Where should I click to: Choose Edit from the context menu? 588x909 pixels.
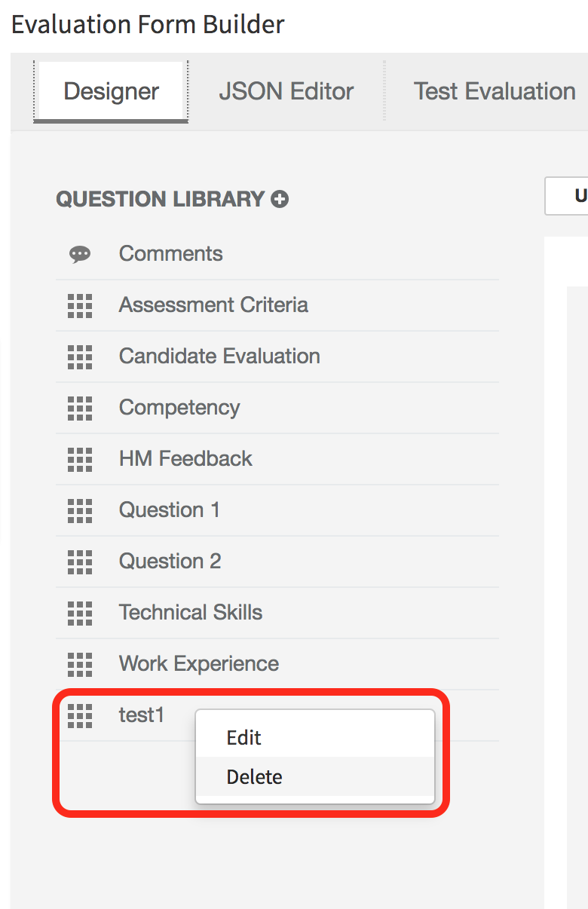point(243,738)
